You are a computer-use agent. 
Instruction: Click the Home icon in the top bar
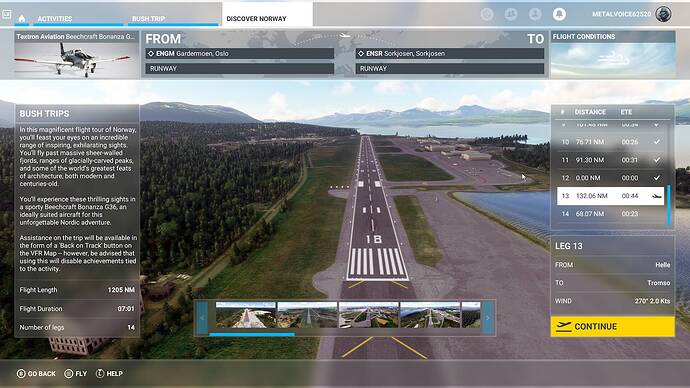coord(22,18)
